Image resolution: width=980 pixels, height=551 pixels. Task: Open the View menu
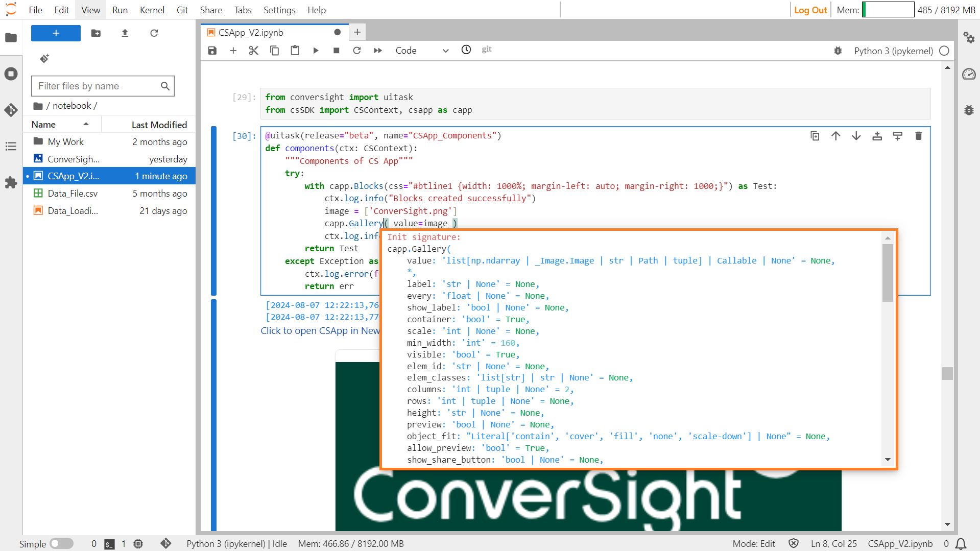(x=90, y=10)
